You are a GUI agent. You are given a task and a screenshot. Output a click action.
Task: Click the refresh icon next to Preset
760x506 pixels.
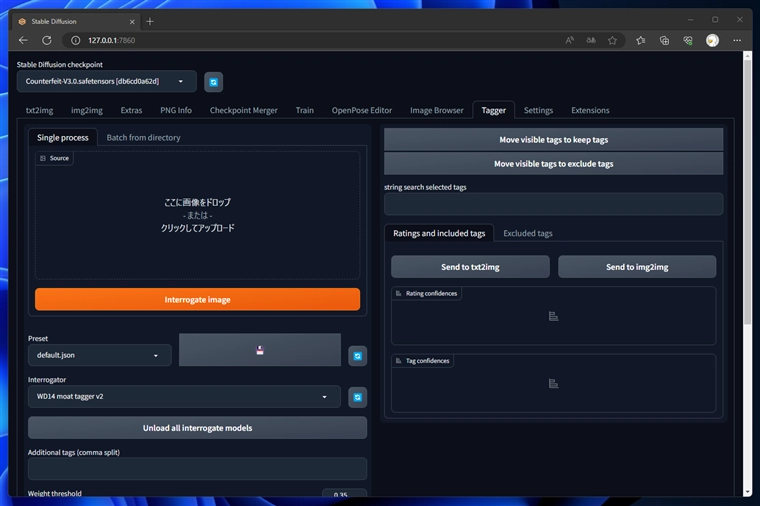pos(357,356)
